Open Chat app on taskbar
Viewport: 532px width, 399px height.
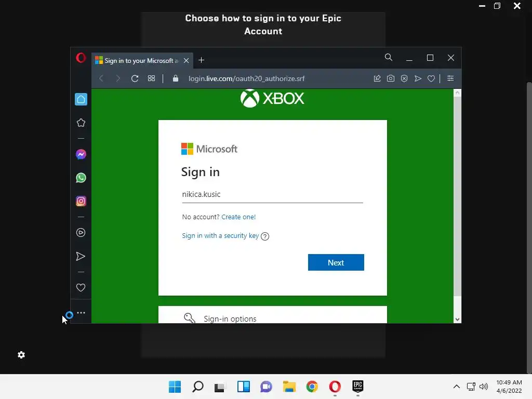(267, 387)
